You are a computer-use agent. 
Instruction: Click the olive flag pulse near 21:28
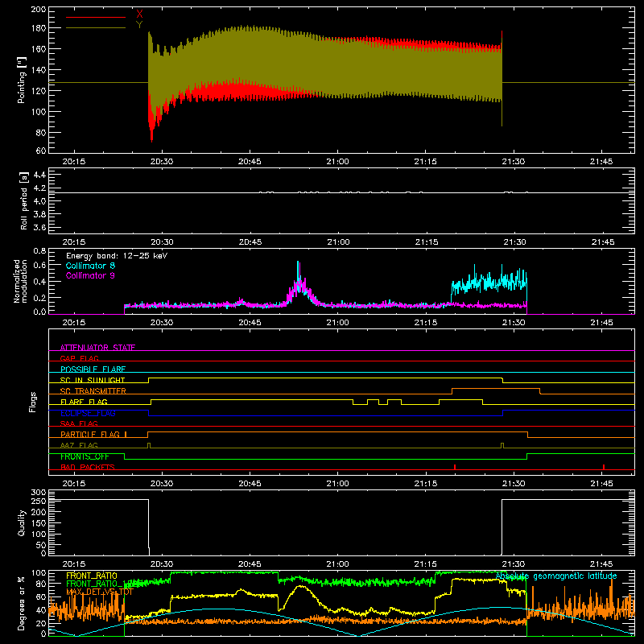(x=502, y=446)
